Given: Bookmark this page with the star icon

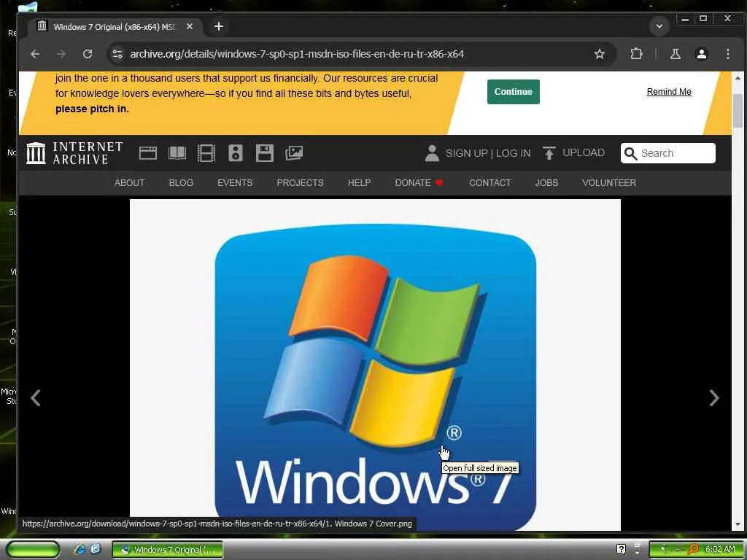Looking at the screenshot, I should tap(600, 54).
